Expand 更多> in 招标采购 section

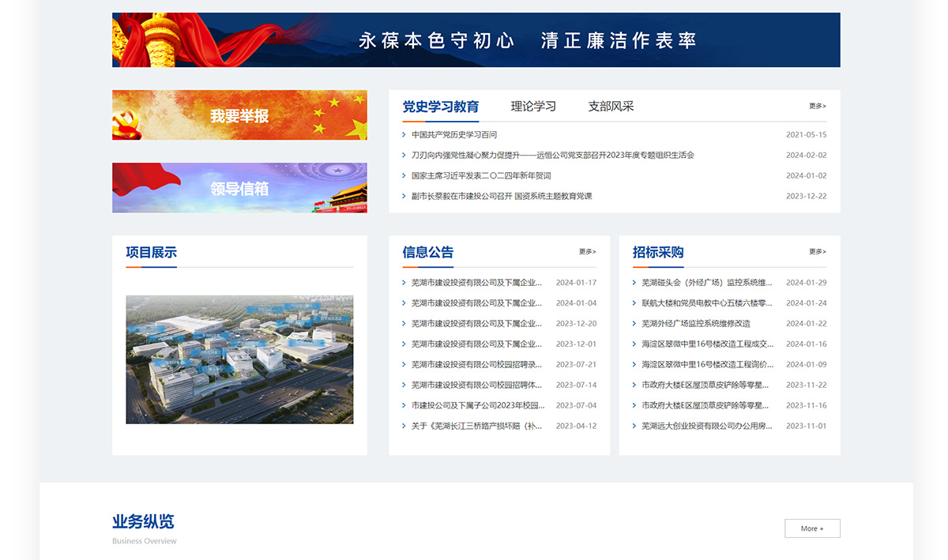pyautogui.click(x=818, y=252)
